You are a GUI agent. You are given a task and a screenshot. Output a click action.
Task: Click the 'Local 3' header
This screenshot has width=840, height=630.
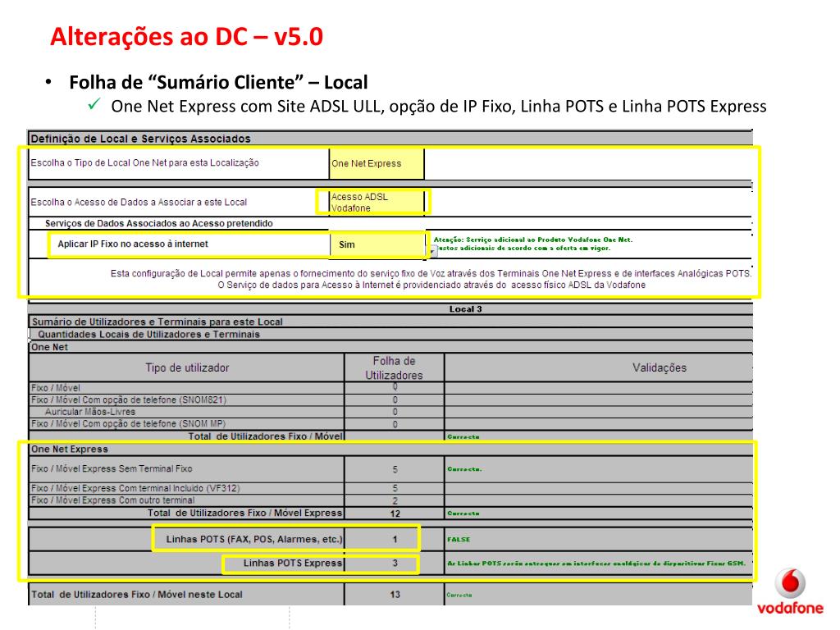(x=466, y=309)
